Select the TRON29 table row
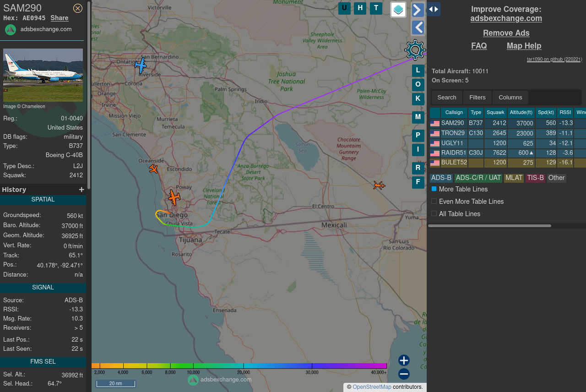 [x=508, y=133]
